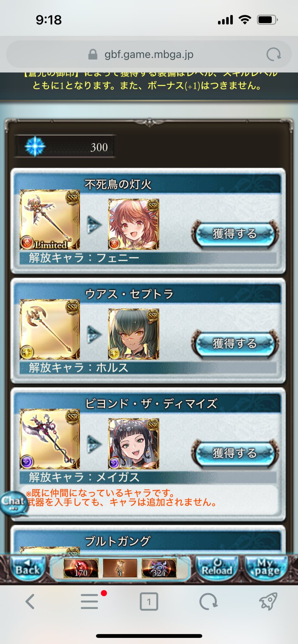Viewport: 298px width, 644px height.
Task: Open My page from the footer
Action: (x=267, y=569)
